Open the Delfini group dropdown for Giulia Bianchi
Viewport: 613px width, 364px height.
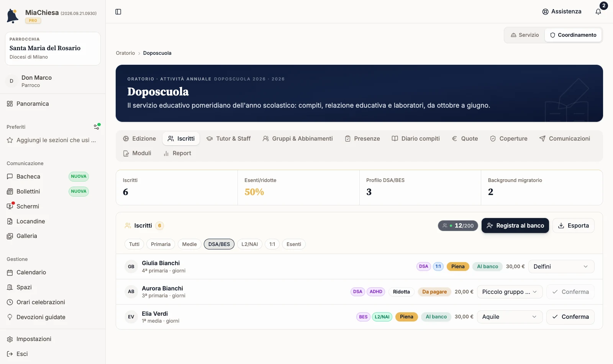coord(561,267)
